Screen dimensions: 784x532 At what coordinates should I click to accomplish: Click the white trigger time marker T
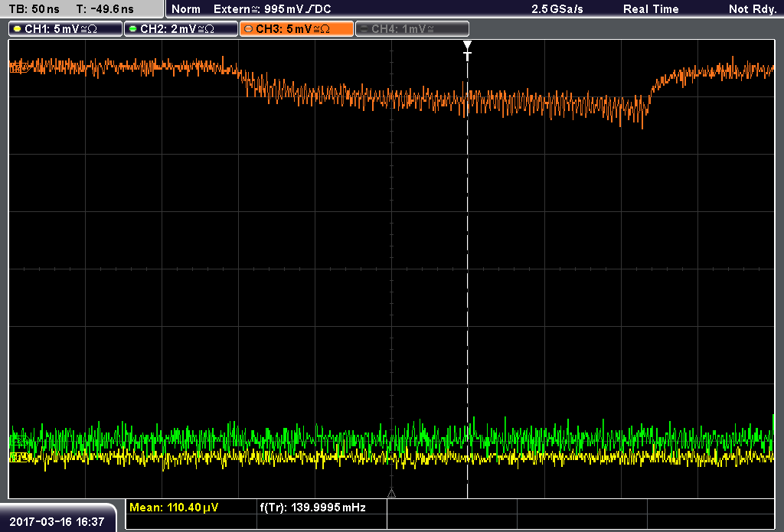pos(468,51)
